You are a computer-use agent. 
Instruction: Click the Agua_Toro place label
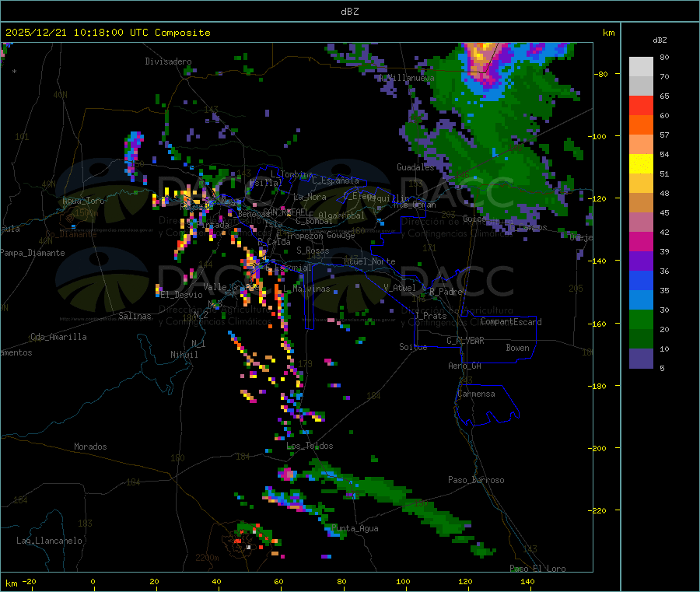click(83, 201)
